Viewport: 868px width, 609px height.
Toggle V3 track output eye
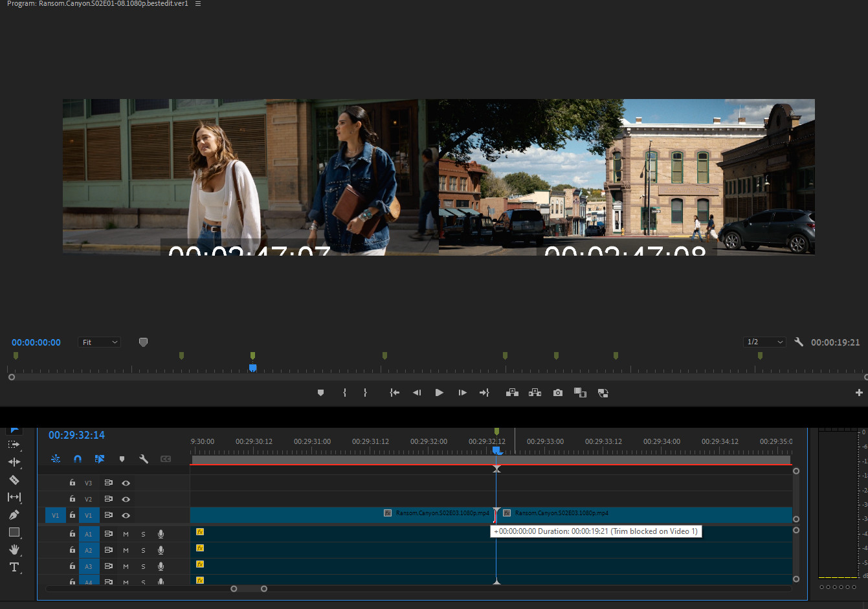click(126, 483)
